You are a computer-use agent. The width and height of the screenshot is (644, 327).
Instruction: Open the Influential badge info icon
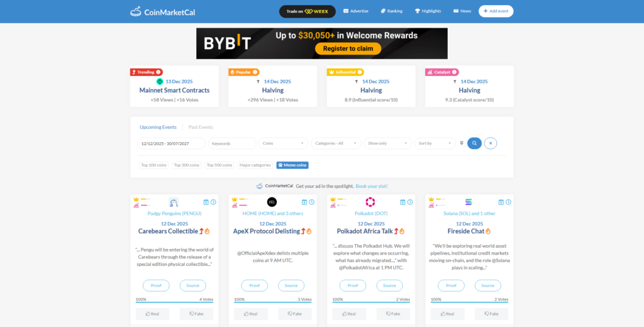pyautogui.click(x=360, y=72)
